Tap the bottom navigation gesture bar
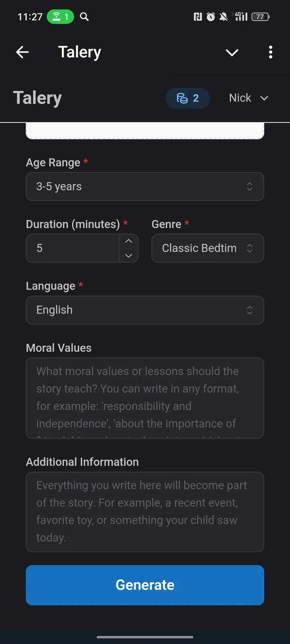The image size is (290, 644). (145, 637)
